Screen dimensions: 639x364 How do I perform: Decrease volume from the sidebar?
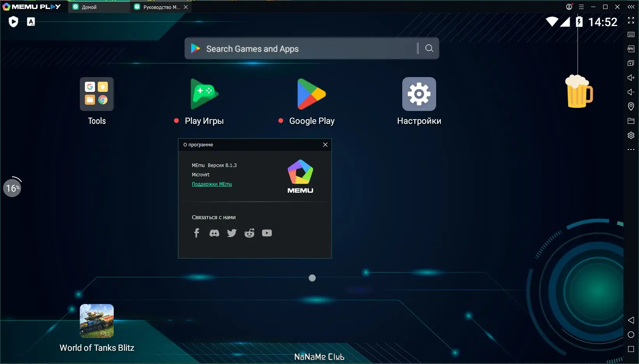(x=631, y=92)
